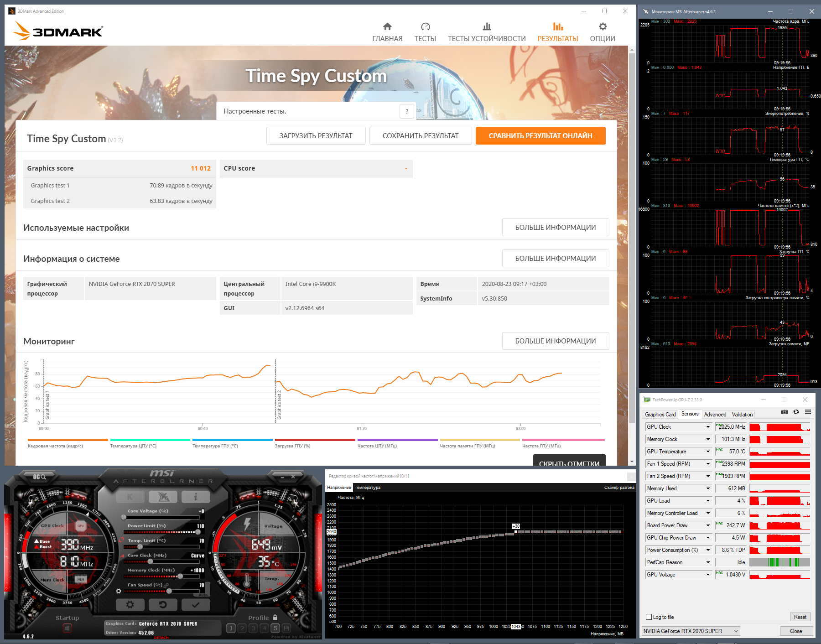Screen dimensions: 821x644
Task: Toggle the fan speed Auto button
Action: 203,595
